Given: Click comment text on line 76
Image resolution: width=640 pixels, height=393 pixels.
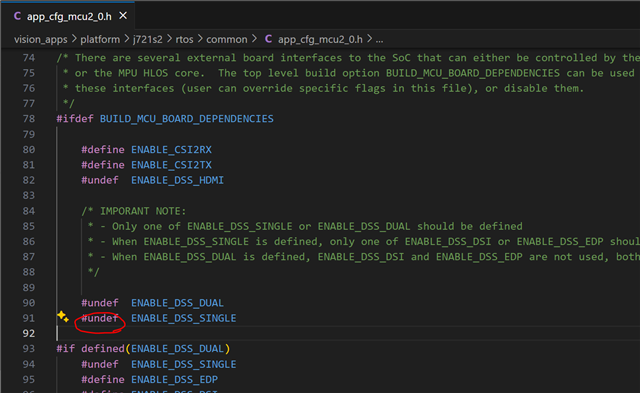Looking at the screenshot, I should point(323,88).
